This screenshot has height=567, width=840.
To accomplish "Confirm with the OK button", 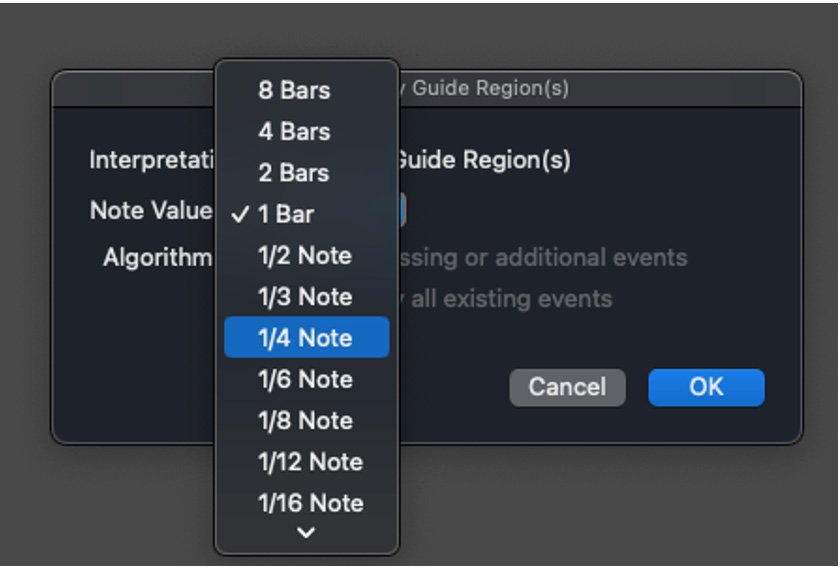I will [x=706, y=387].
